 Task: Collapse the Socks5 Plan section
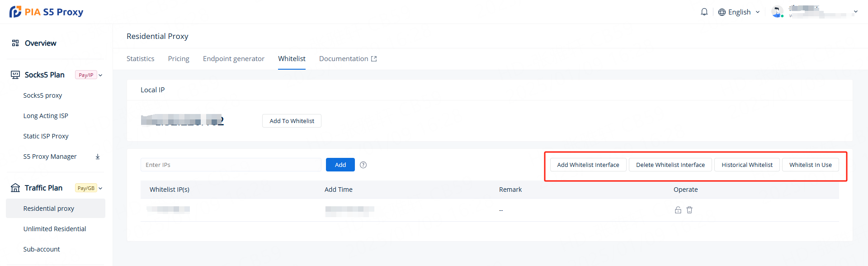(x=100, y=75)
